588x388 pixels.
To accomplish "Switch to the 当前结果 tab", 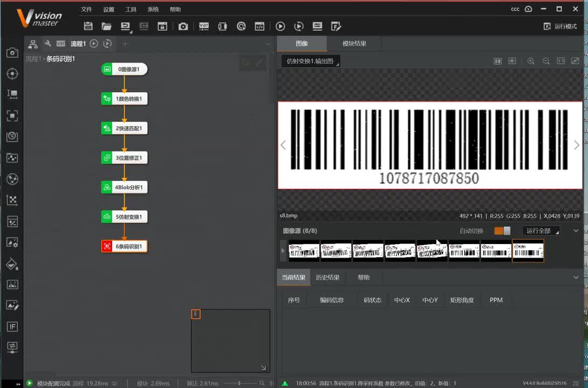I will pos(293,278).
